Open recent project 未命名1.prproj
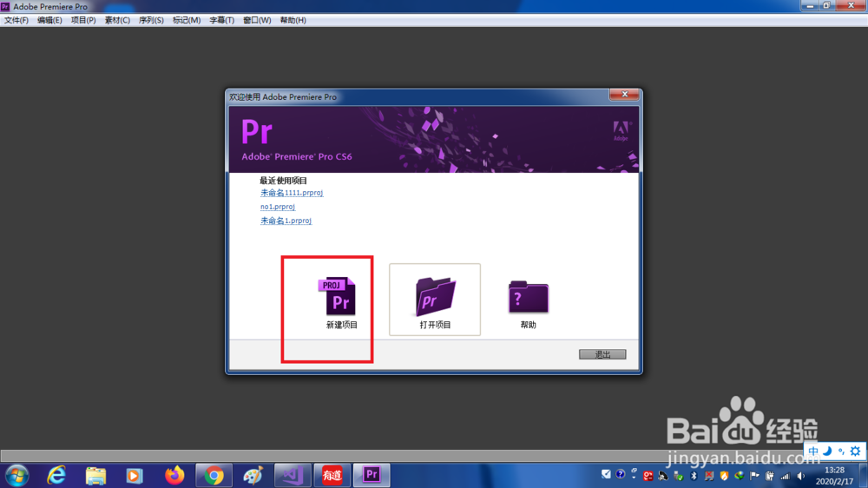868x488 pixels. [286, 221]
